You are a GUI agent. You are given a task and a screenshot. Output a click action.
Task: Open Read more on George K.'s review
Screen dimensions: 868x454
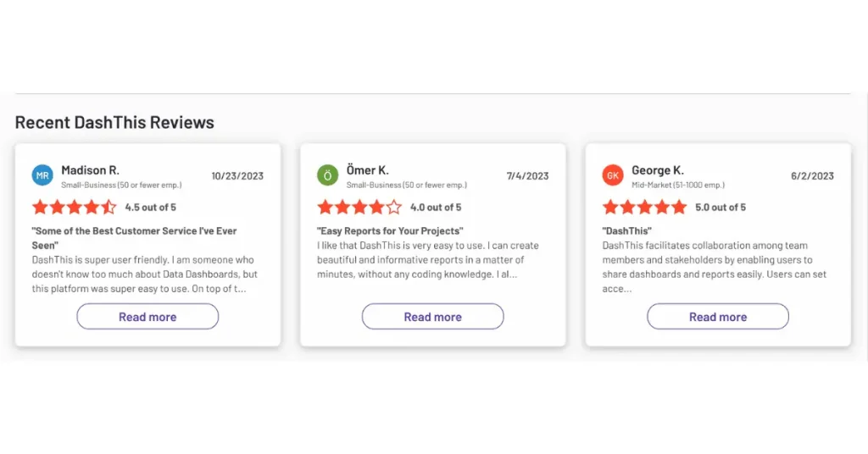coord(718,317)
